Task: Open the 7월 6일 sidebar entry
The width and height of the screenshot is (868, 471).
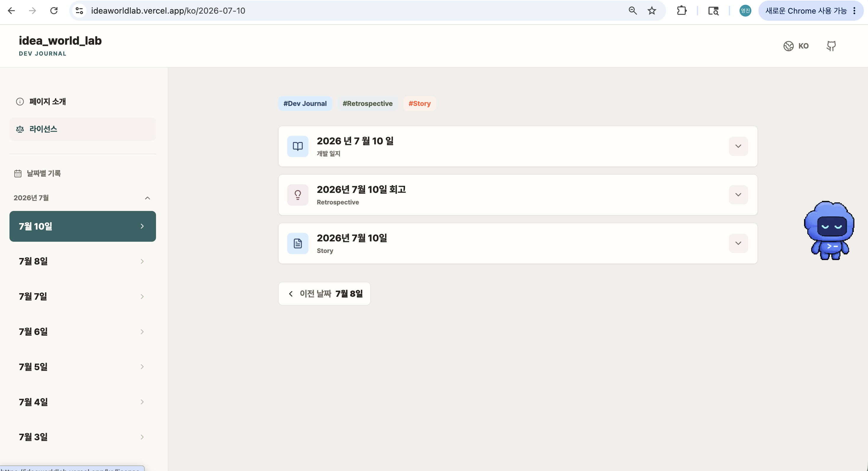Action: [x=83, y=332]
